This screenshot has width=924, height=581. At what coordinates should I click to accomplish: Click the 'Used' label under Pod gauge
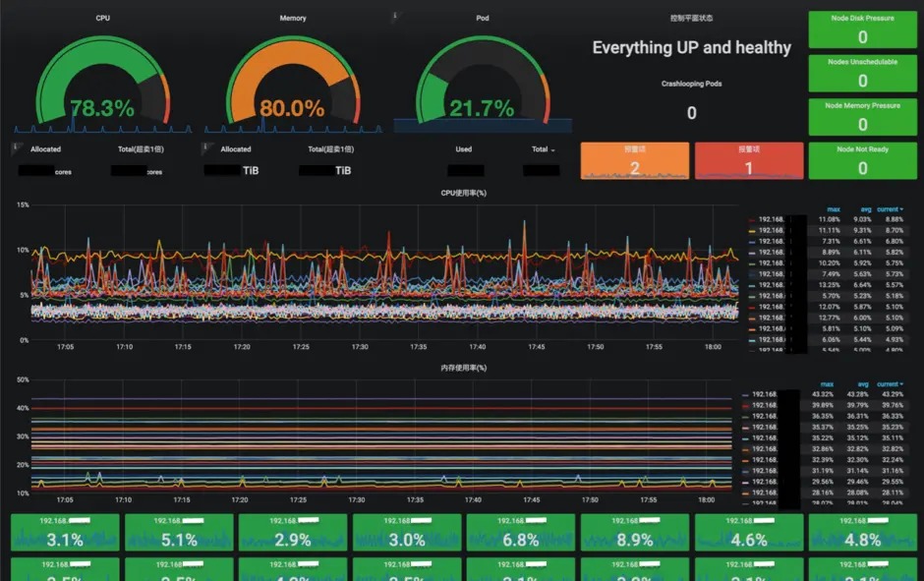point(464,149)
